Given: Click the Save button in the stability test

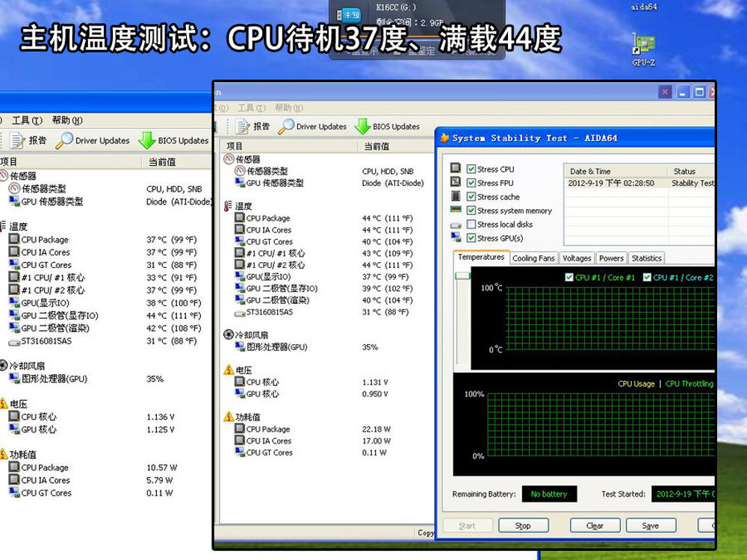Looking at the screenshot, I should 650,526.
